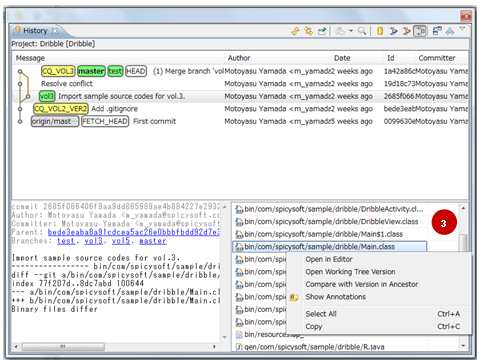Toggle show all branches and tags icon
This screenshot has width=482, height=364.
(x=450, y=31)
